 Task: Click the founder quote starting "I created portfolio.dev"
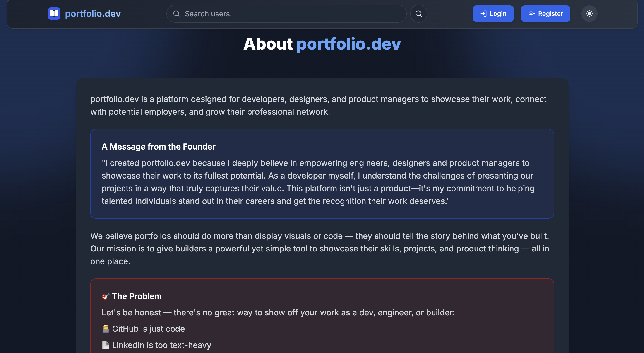318,182
